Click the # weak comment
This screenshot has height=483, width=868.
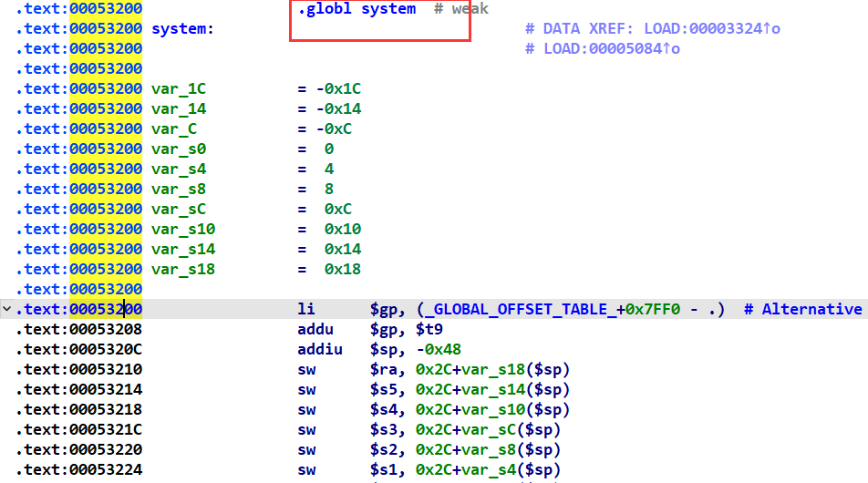461,9
